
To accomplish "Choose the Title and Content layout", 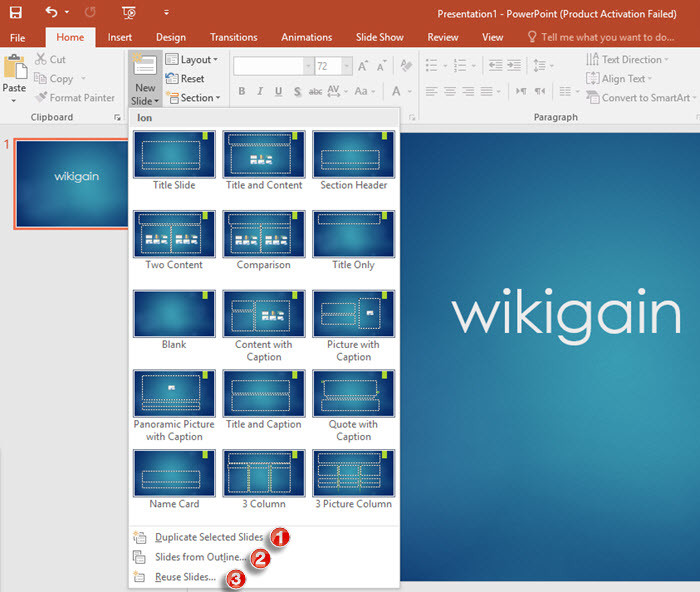I will coord(264,161).
